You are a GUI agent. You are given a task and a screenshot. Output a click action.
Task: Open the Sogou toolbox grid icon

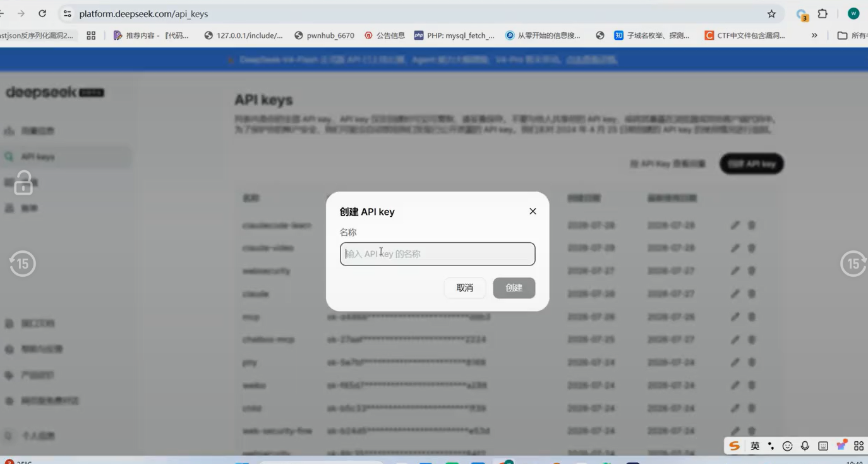(859, 446)
